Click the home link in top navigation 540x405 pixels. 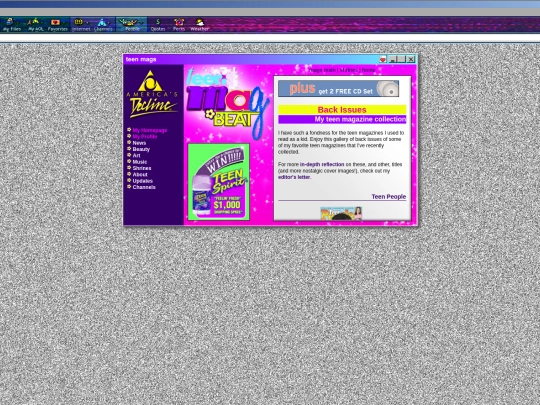pos(368,70)
